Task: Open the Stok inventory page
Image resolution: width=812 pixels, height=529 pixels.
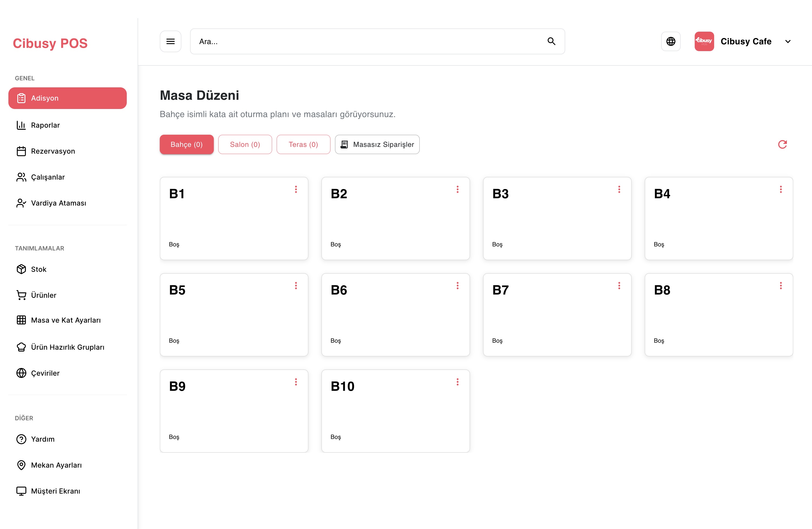Action: tap(39, 269)
